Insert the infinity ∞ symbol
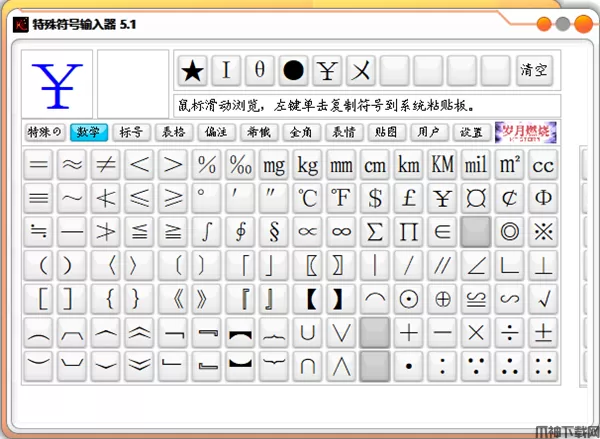The image size is (600, 439). (x=342, y=232)
